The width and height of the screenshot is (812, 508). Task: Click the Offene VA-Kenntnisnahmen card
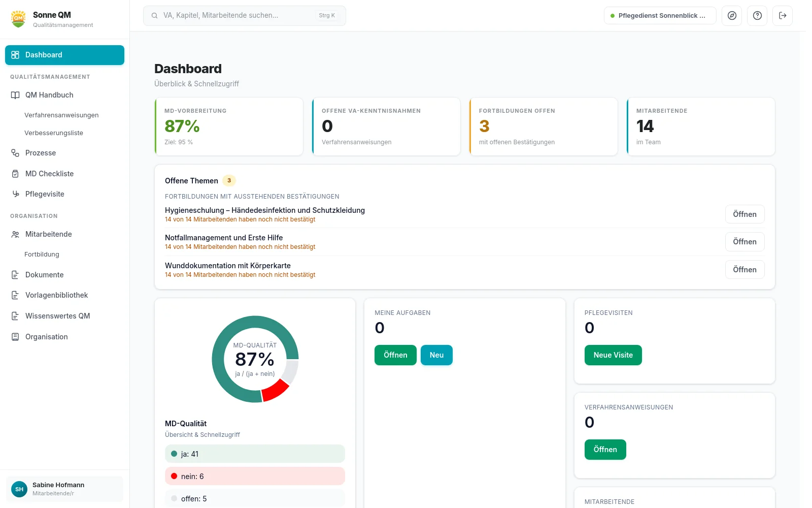click(x=386, y=126)
